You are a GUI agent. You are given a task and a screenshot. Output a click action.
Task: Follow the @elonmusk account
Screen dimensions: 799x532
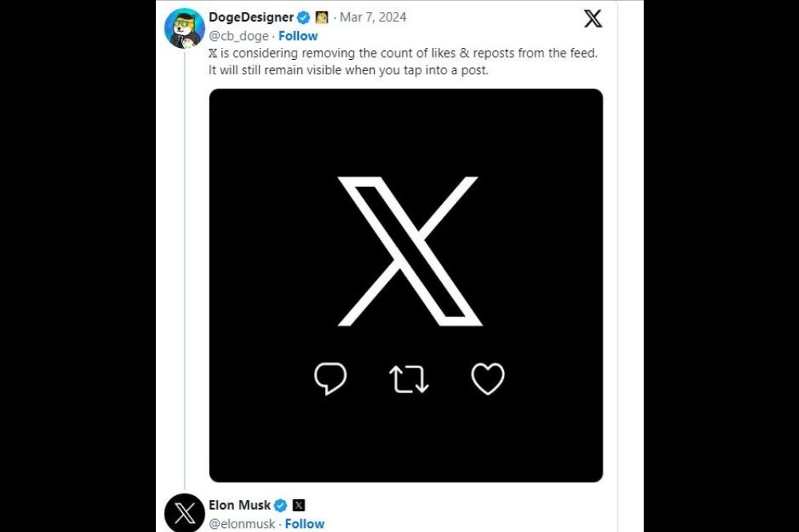tap(304, 524)
